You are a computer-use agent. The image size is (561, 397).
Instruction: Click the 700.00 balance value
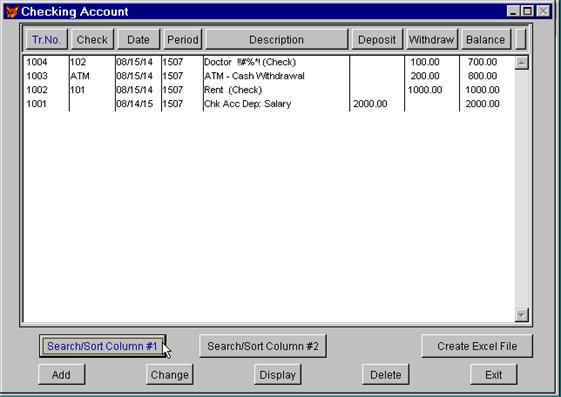coord(482,62)
